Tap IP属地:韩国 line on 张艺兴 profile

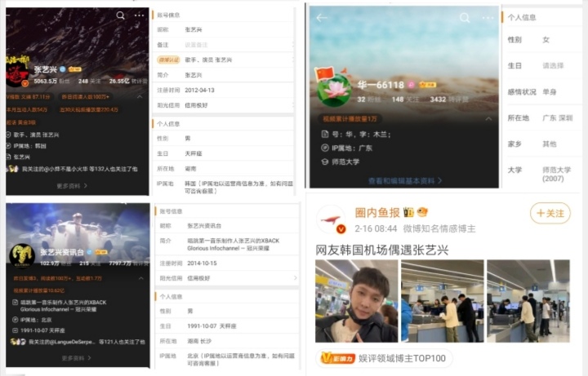[26, 146]
